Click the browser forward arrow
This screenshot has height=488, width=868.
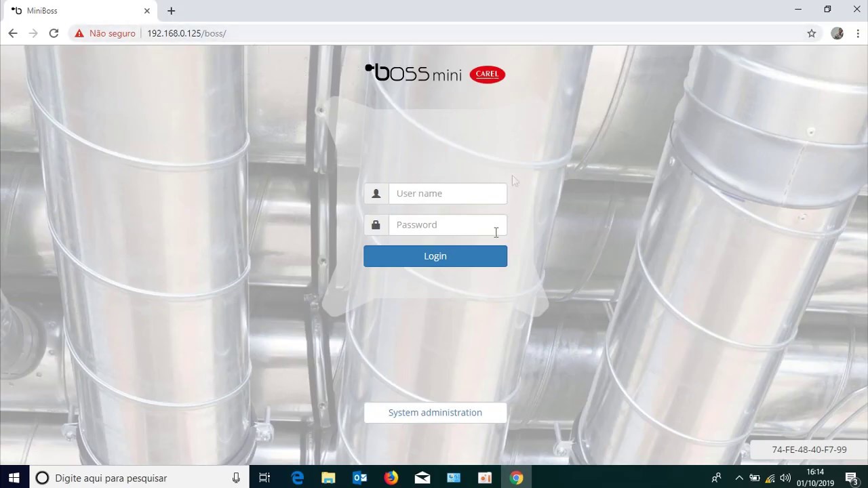click(x=33, y=33)
